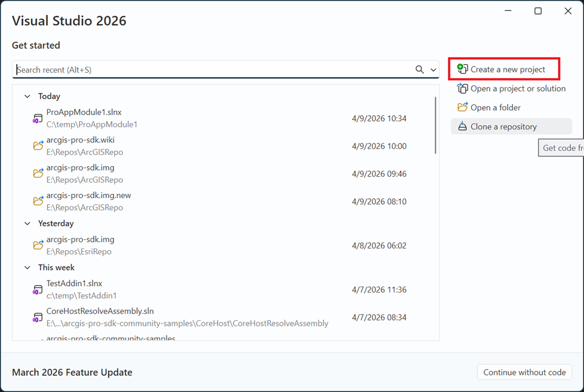584x392 pixels.
Task: Click the Open a project or solution icon
Action: coord(462,88)
